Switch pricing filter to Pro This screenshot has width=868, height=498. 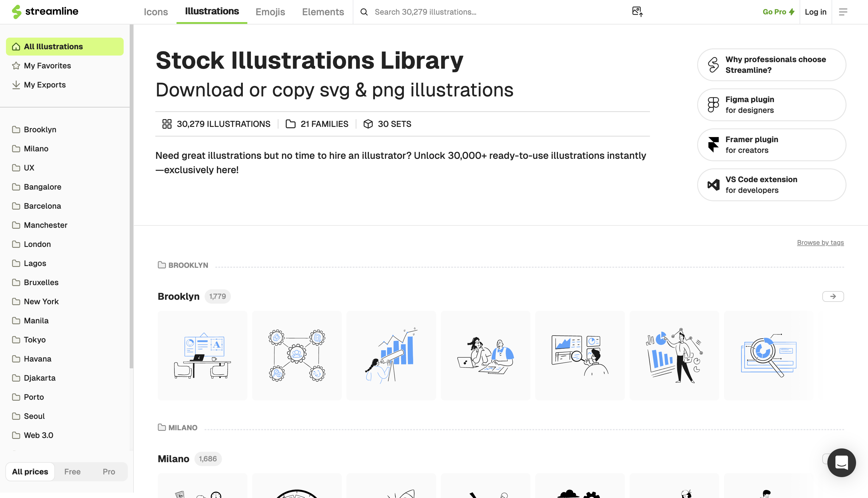(x=108, y=471)
